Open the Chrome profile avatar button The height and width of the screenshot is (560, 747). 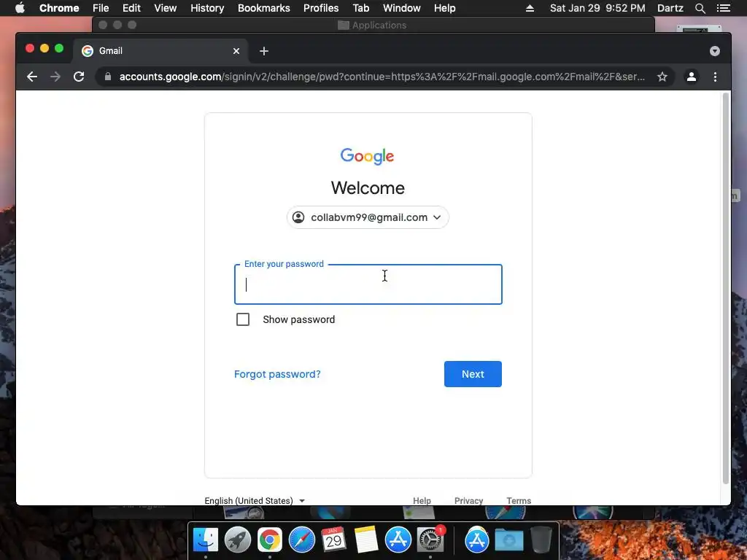(692, 77)
